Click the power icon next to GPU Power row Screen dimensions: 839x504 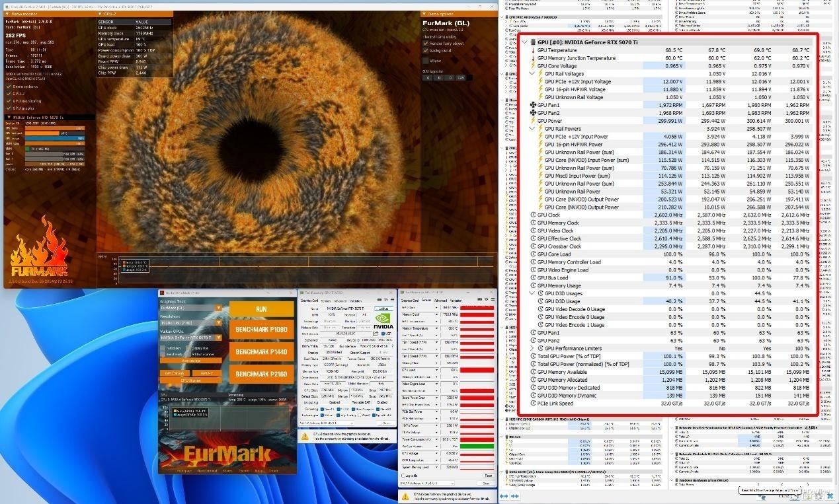533,120
